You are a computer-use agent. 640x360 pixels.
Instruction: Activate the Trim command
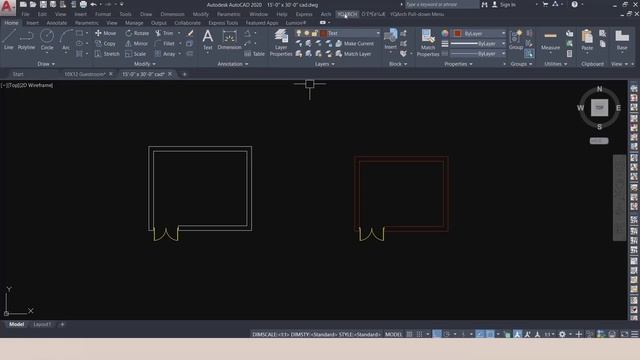click(164, 33)
